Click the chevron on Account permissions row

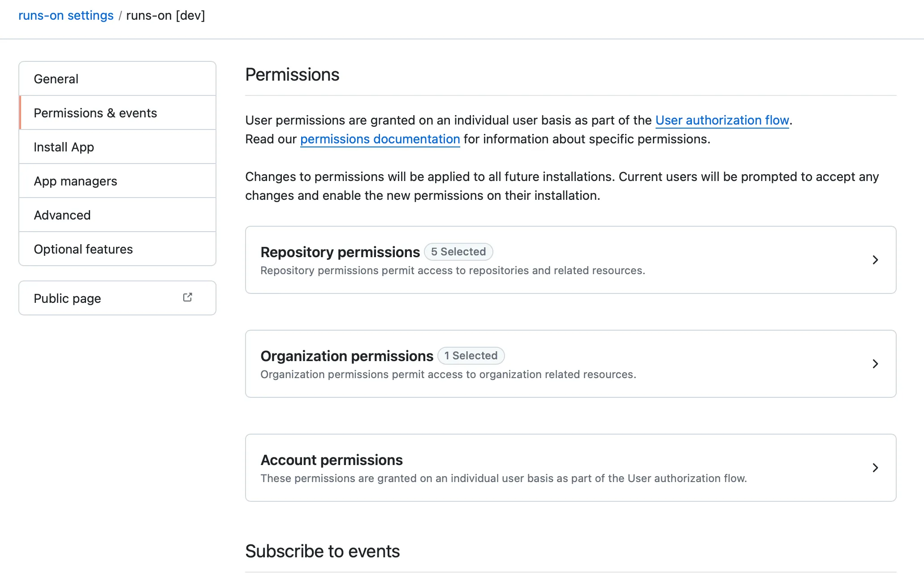875,468
